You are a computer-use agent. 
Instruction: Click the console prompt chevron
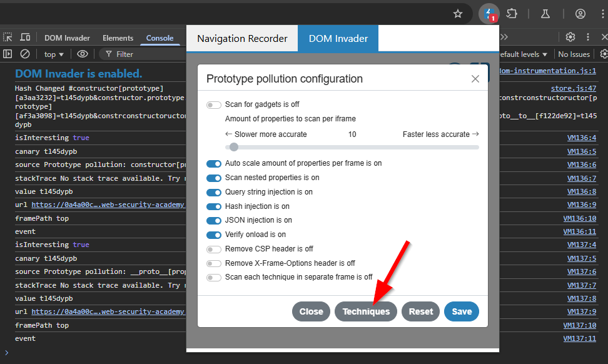coord(6,352)
